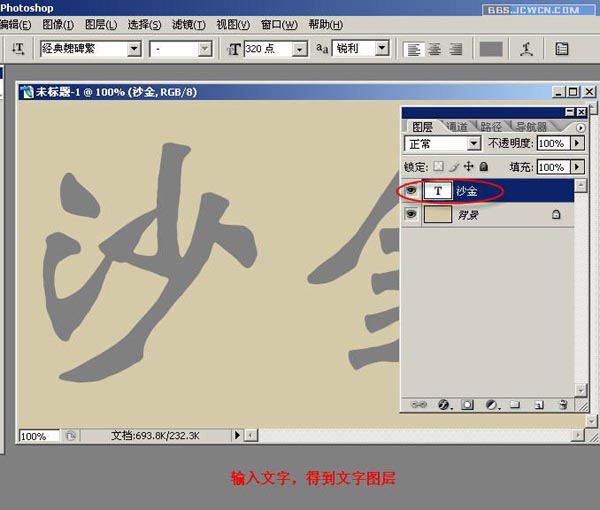Add a layer mask via panel icon

pos(466,405)
